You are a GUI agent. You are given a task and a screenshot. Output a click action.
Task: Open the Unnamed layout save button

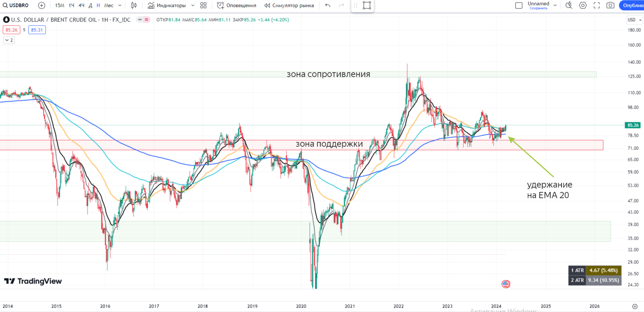pyautogui.click(x=539, y=5)
